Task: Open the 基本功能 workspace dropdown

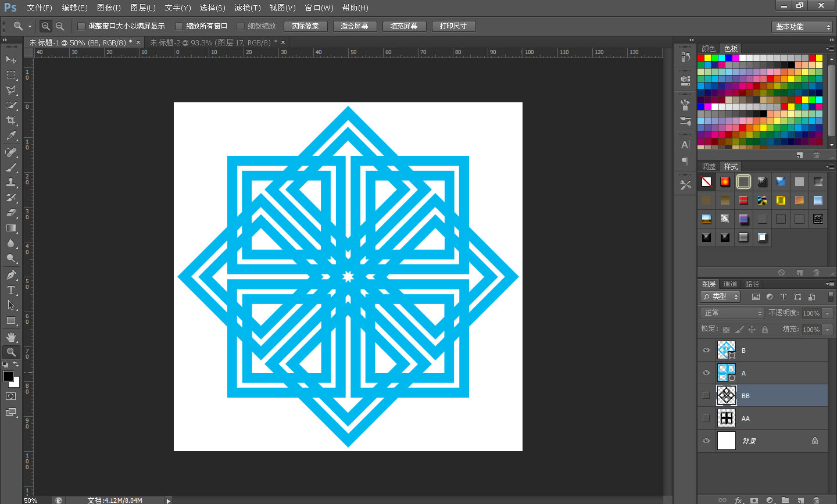Action: pyautogui.click(x=803, y=27)
